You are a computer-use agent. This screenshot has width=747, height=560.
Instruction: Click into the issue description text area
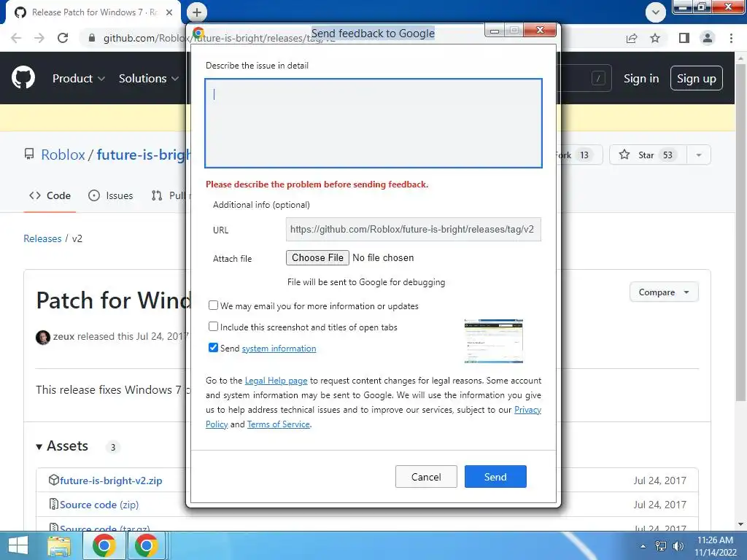coord(373,123)
